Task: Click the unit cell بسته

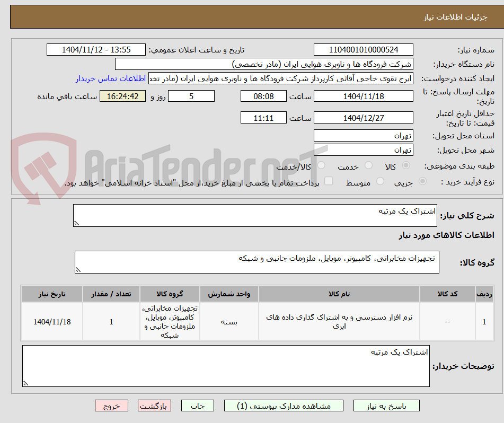Action: click(x=229, y=321)
